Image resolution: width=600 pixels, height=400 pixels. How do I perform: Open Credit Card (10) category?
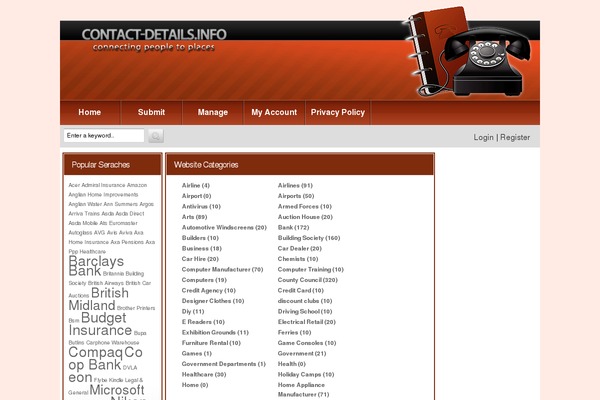[301, 291]
